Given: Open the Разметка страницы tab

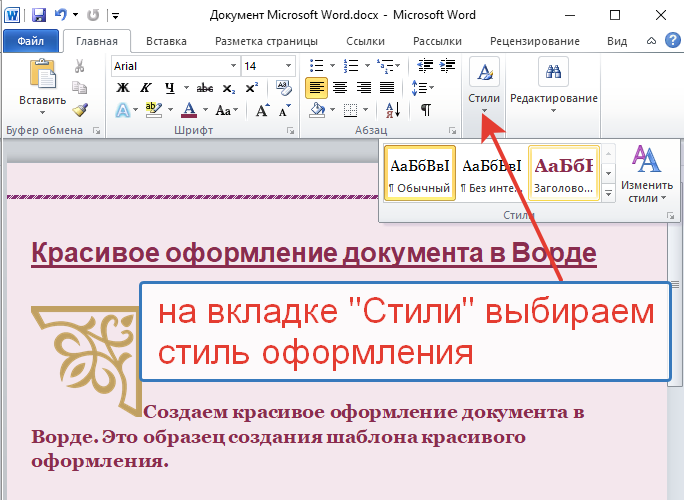Looking at the screenshot, I should pos(266,41).
